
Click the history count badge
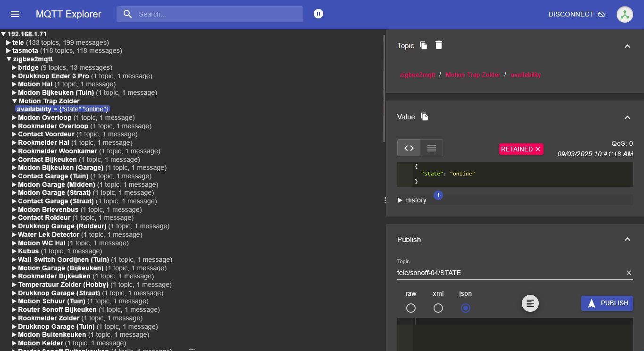(438, 195)
